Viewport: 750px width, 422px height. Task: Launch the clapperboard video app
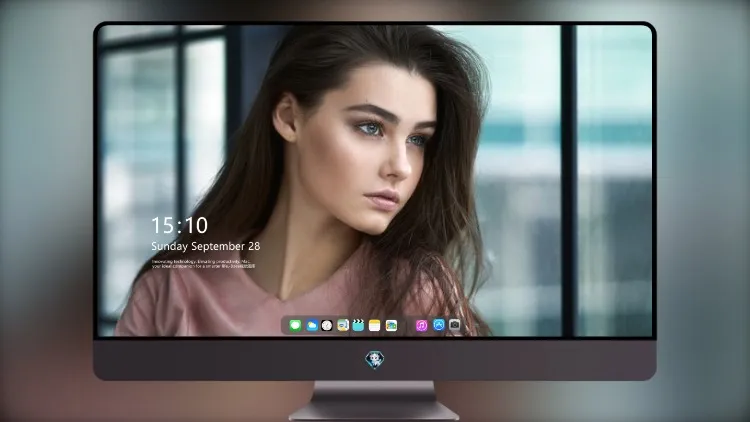[x=358, y=325]
